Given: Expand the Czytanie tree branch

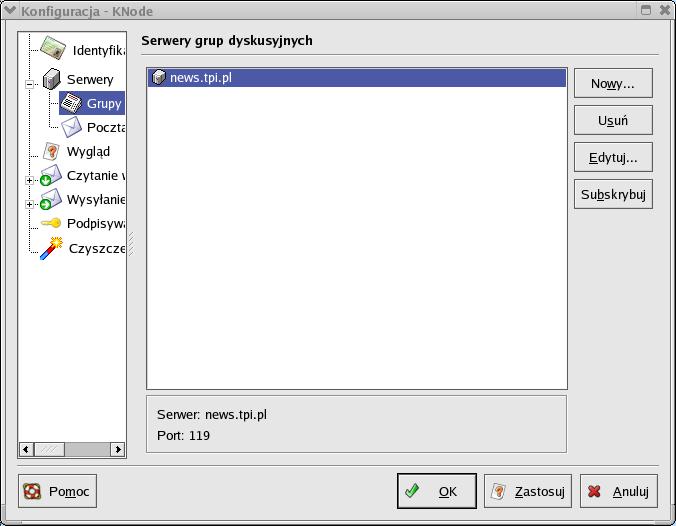Looking at the screenshot, I should [x=30, y=181].
